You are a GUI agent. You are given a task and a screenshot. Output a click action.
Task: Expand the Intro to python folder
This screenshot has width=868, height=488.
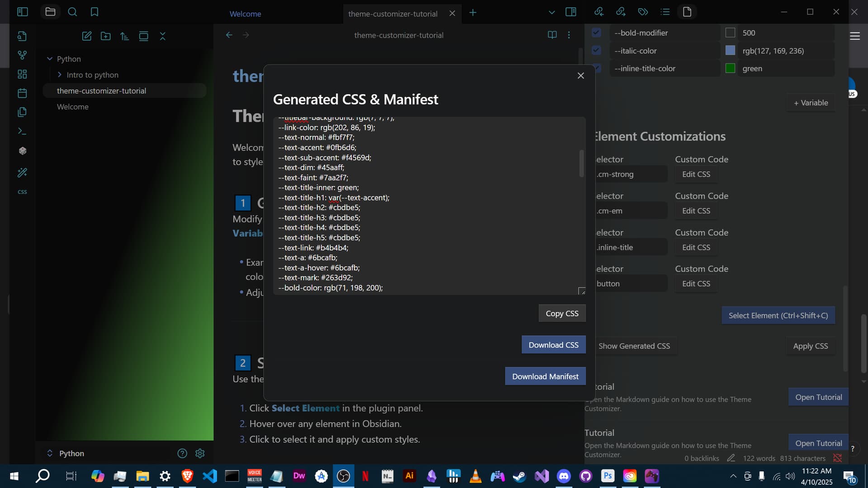(x=59, y=75)
